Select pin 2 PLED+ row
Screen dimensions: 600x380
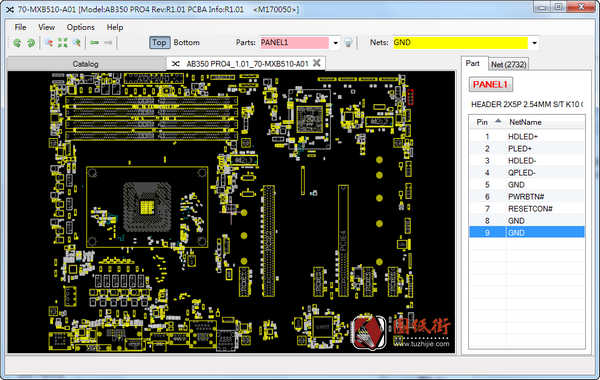pos(527,148)
